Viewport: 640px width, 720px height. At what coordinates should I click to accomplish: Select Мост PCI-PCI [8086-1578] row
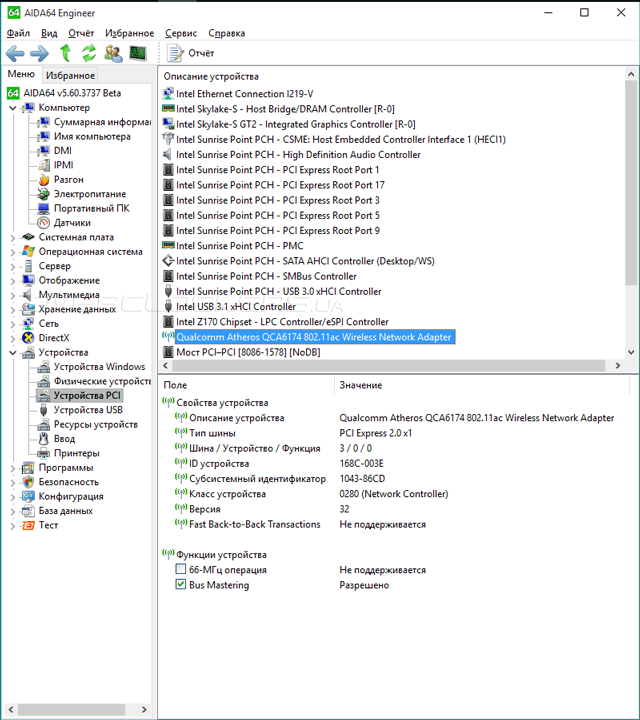[x=248, y=352]
